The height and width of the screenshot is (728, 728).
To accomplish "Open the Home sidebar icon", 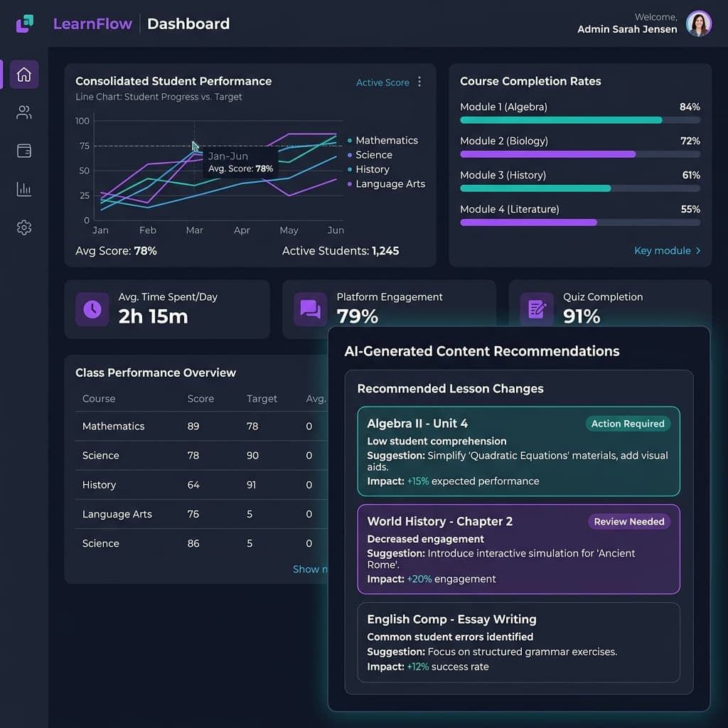I will click(x=24, y=74).
